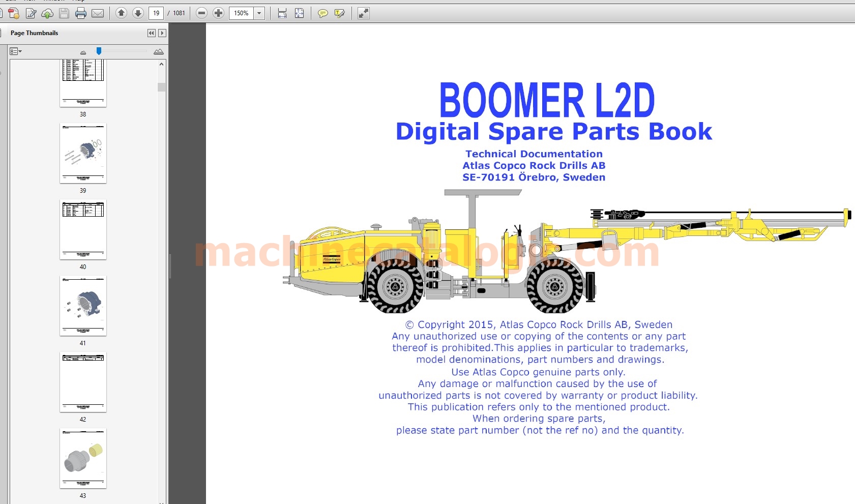855x504 pixels.
Task: Zoom in using the plus button
Action: point(219,13)
